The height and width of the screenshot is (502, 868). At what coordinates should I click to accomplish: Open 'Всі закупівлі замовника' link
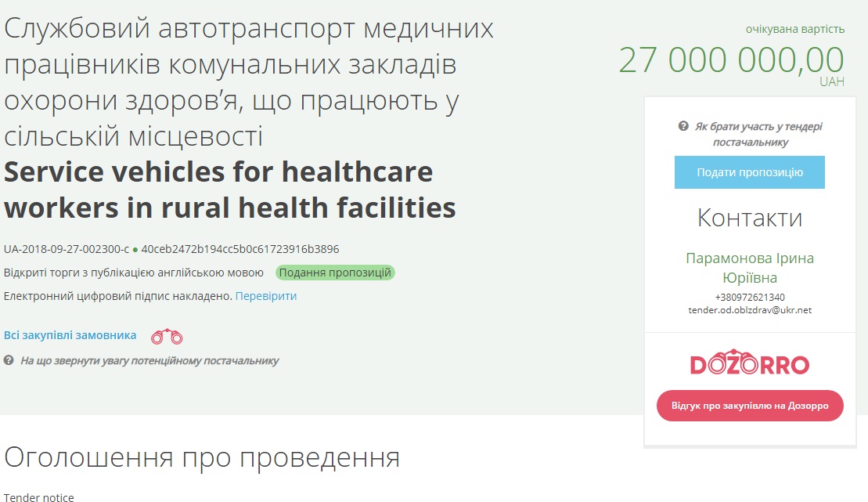70,335
